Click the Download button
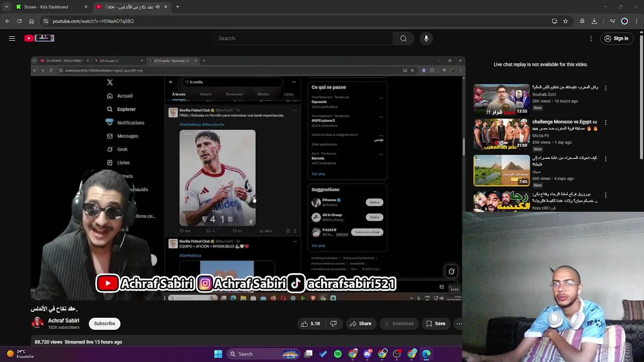 pos(398,324)
